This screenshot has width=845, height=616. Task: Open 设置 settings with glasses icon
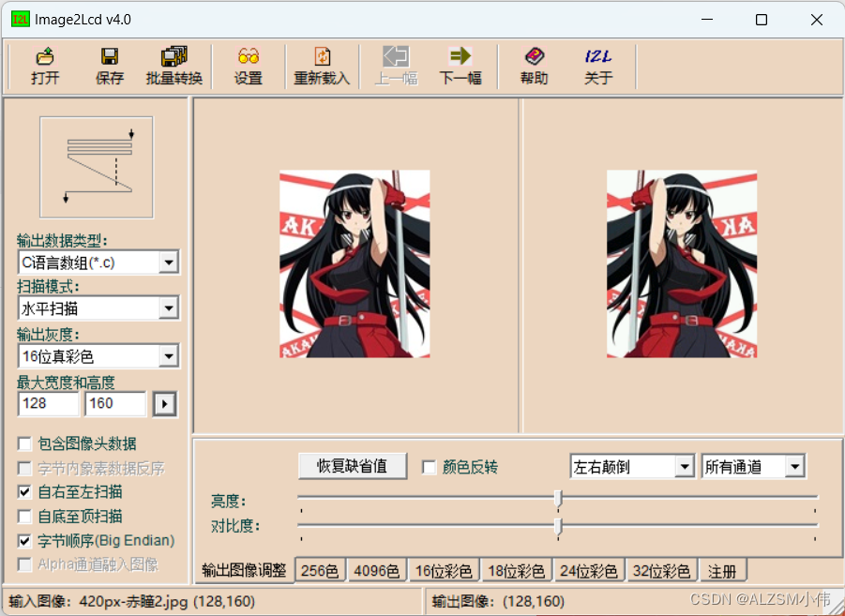(x=248, y=66)
